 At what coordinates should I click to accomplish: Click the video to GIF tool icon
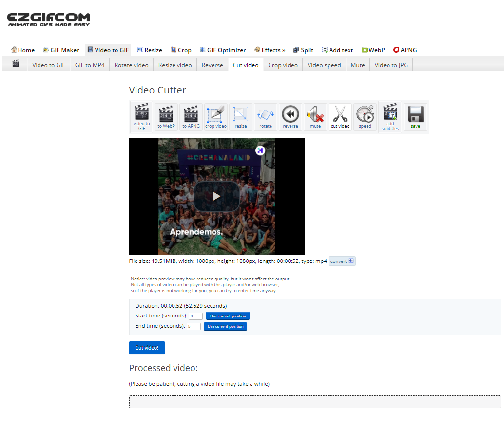[x=141, y=117]
